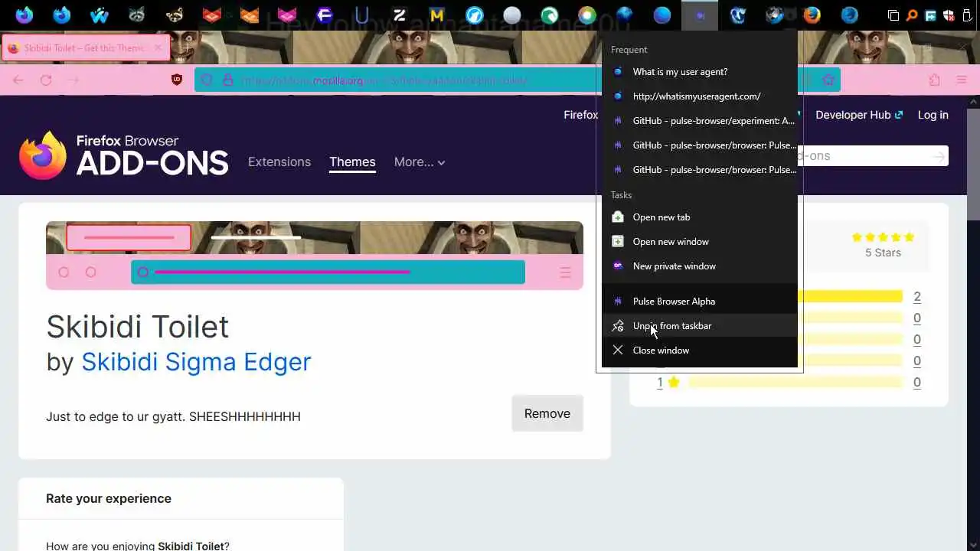Open the yellow M taskbar icon
This screenshot has width=980, height=551.
436,15
